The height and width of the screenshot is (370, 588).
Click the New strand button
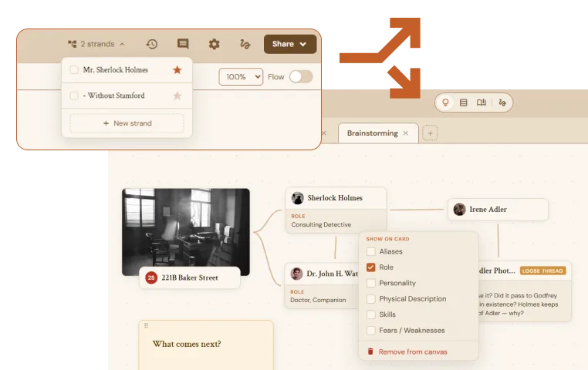pos(127,123)
